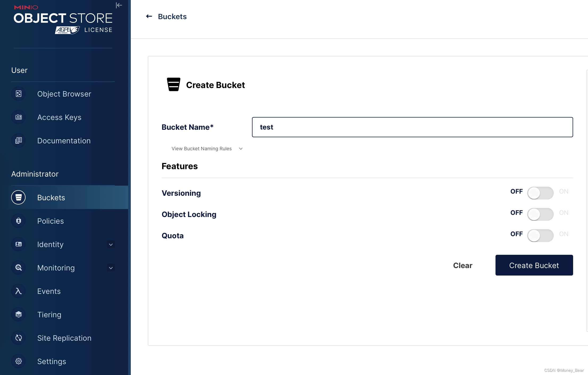Open the Monitoring menu item

click(x=56, y=268)
